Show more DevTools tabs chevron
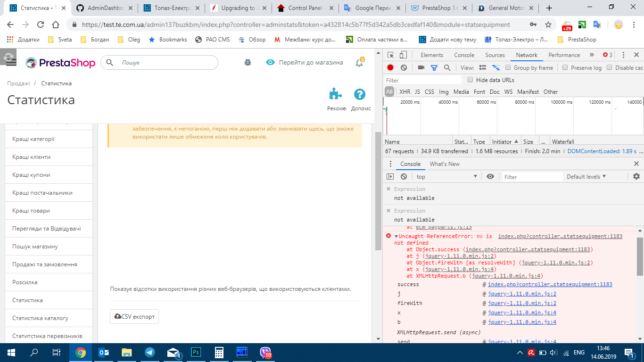The height and width of the screenshot is (362, 644). coord(592,55)
